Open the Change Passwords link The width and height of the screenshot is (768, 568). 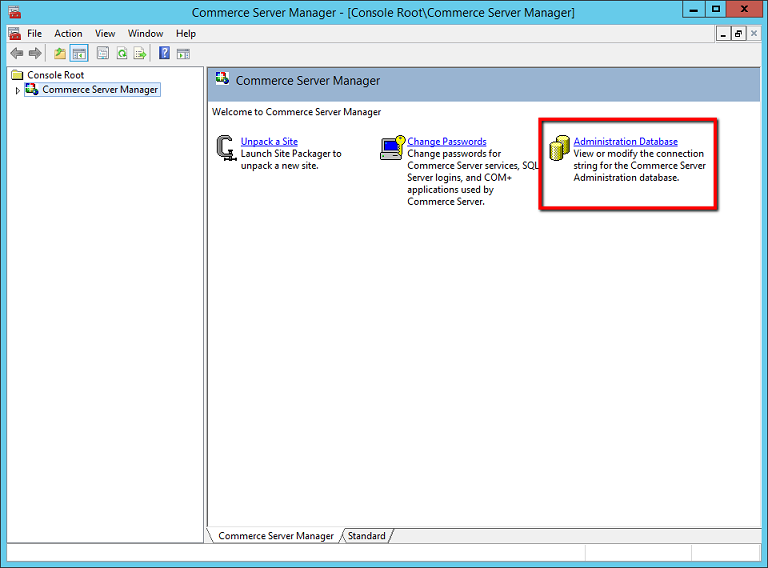pyautogui.click(x=447, y=142)
